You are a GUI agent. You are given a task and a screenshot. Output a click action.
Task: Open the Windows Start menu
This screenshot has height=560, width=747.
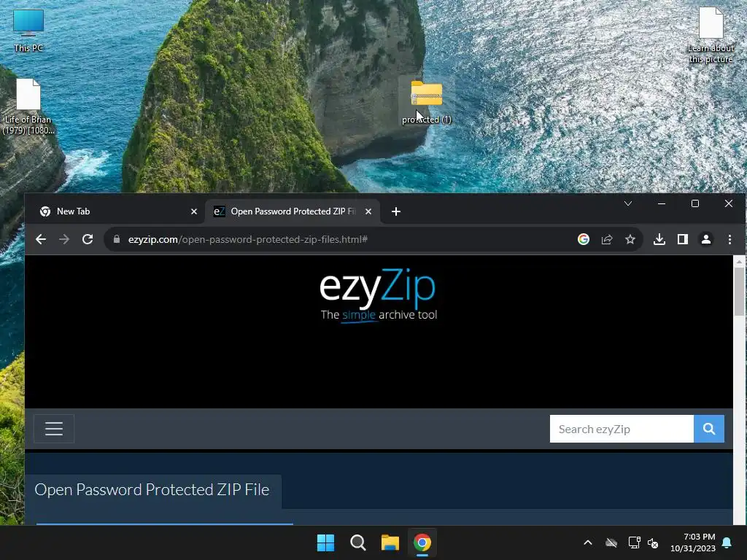(x=326, y=542)
